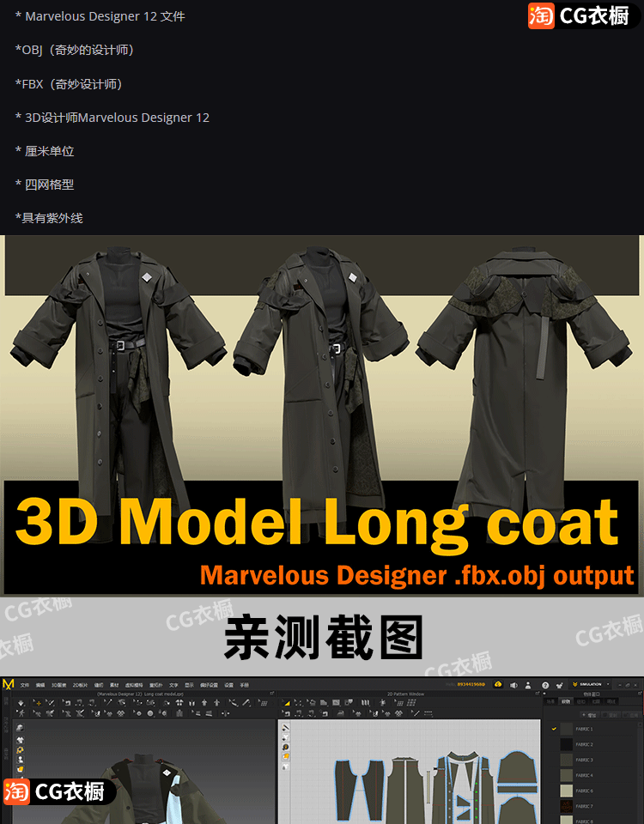
Task: Open the user account icon
Action: coord(529,685)
